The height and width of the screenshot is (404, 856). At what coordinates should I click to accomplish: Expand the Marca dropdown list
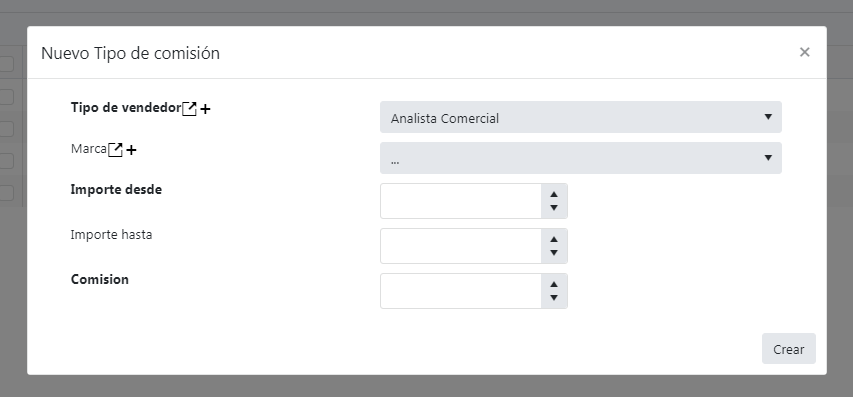(x=581, y=158)
